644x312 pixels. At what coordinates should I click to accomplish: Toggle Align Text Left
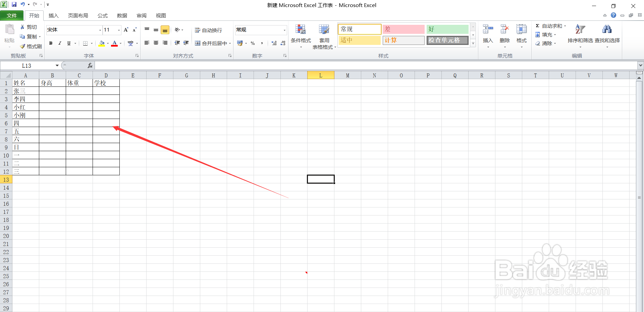(147, 43)
